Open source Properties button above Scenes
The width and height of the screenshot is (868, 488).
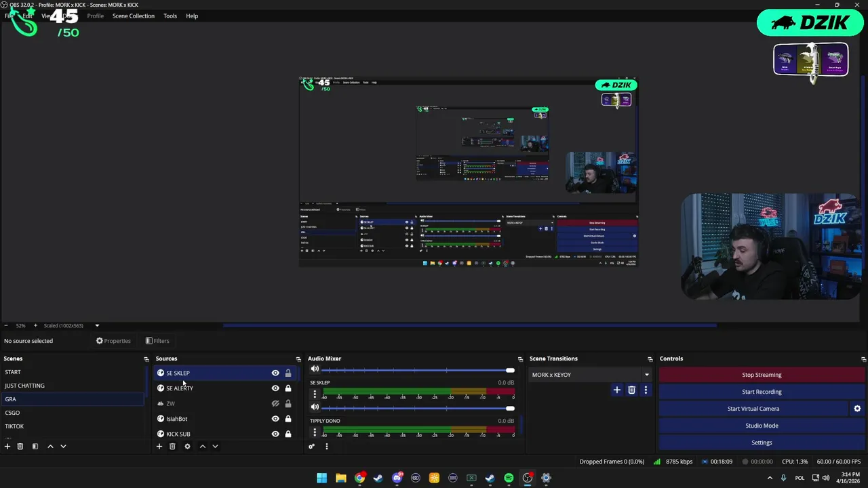click(x=113, y=341)
